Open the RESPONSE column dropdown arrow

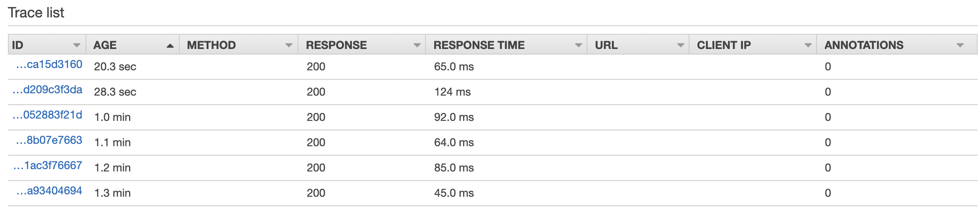tap(417, 45)
